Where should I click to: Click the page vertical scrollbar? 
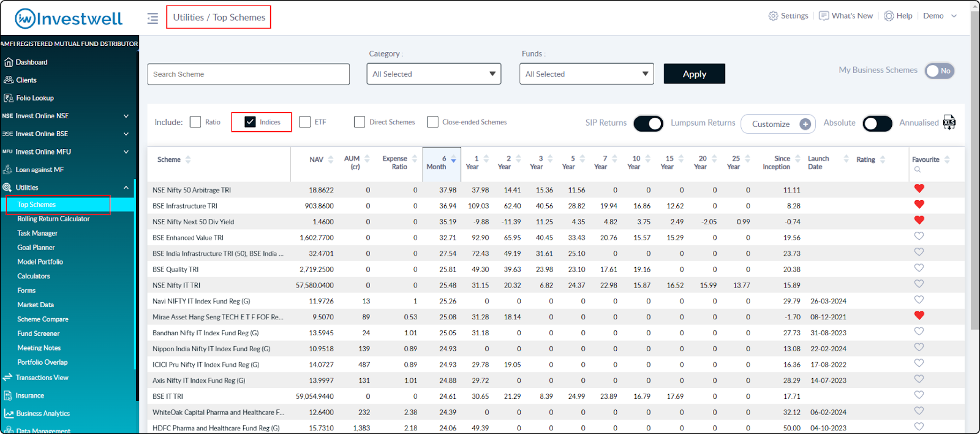click(975, 172)
